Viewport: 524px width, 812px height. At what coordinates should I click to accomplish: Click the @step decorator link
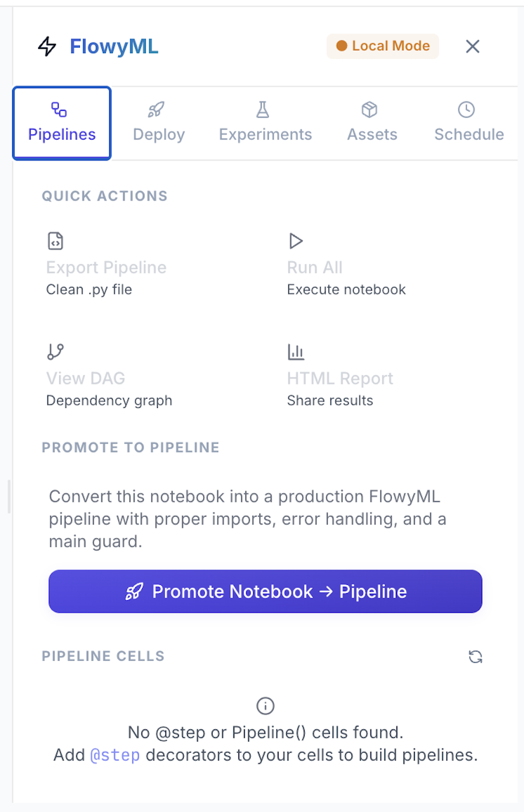coord(115,755)
